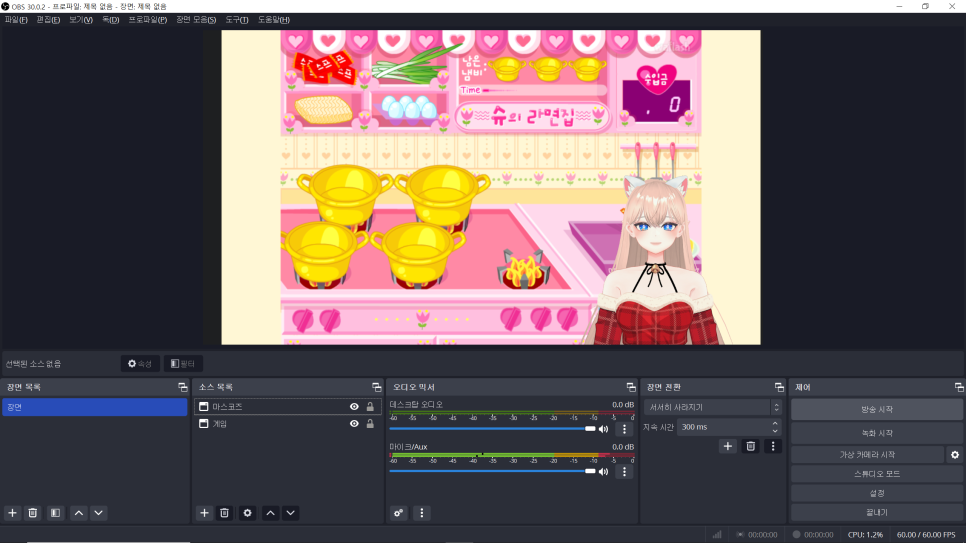This screenshot has height=543, width=966.
Task: Open the 서서히 사라지기 transition dropdown
Action: pos(713,407)
